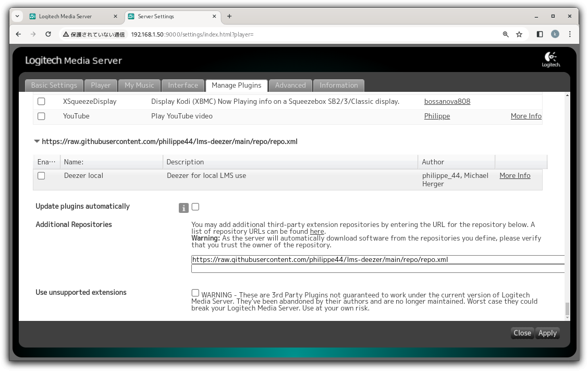
Task: Minimize the browser window
Action: click(x=536, y=16)
